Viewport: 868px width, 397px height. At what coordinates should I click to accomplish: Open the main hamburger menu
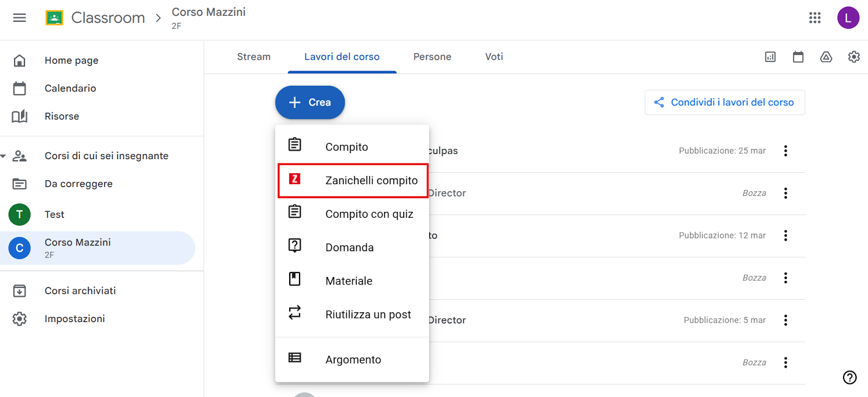pos(20,18)
